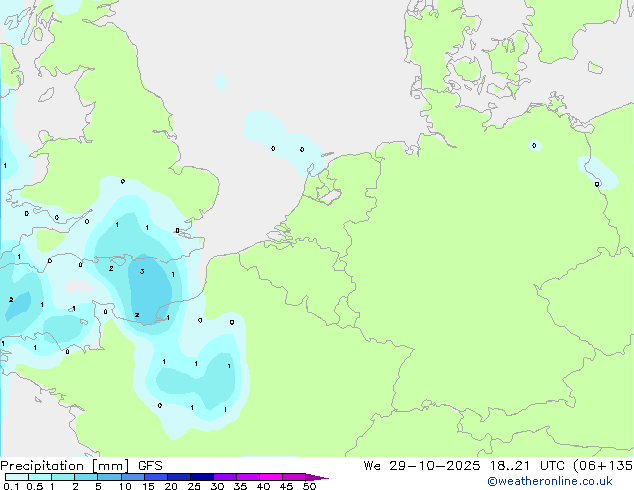
Task: Click the 20–25 mm dark blue swatch
Action: pos(178,477)
